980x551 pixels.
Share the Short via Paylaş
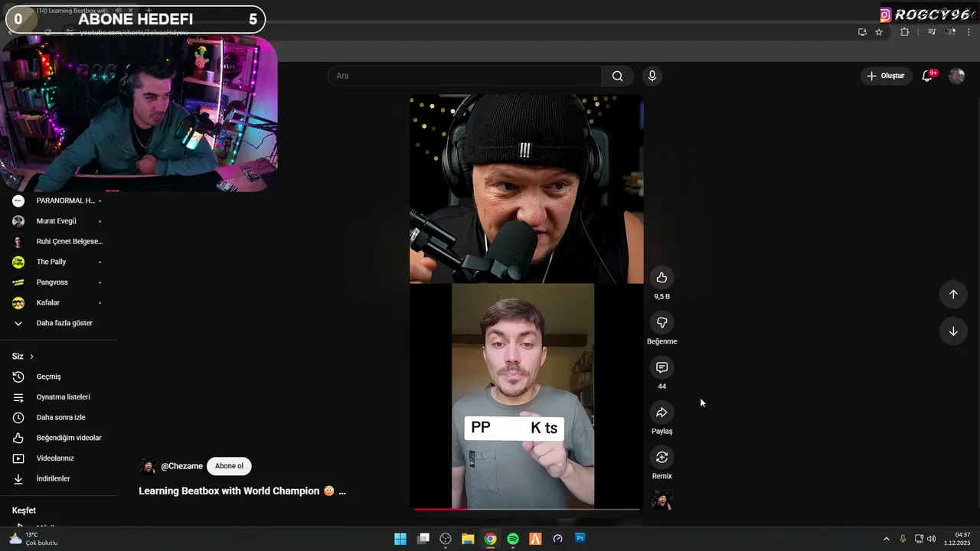pyautogui.click(x=661, y=412)
